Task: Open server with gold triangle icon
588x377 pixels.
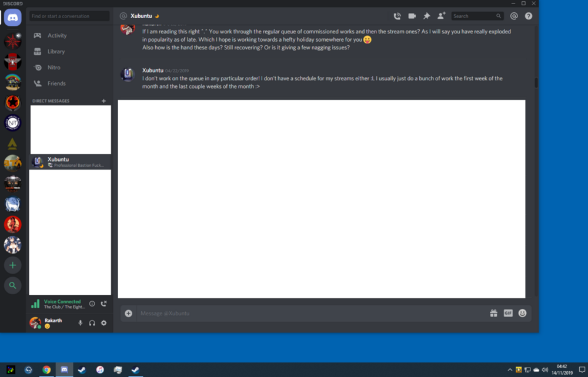Action: 12,143
